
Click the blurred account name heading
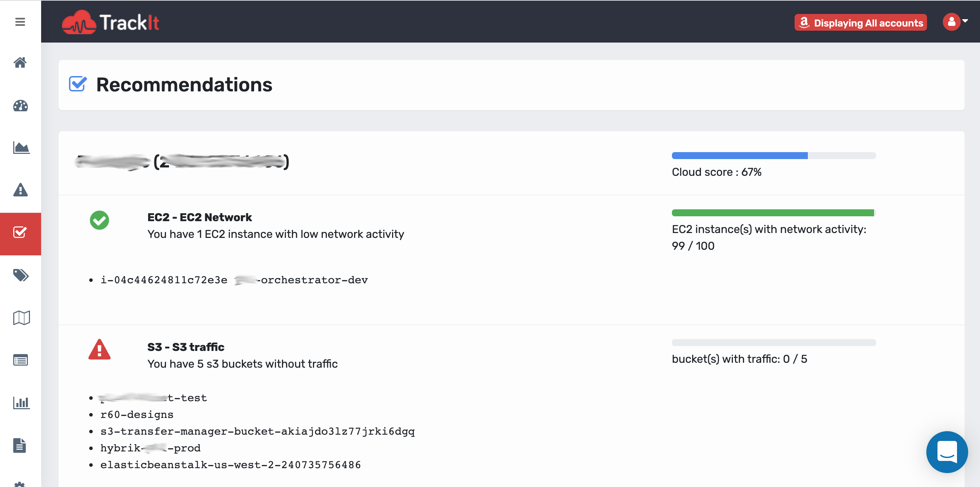pyautogui.click(x=182, y=162)
